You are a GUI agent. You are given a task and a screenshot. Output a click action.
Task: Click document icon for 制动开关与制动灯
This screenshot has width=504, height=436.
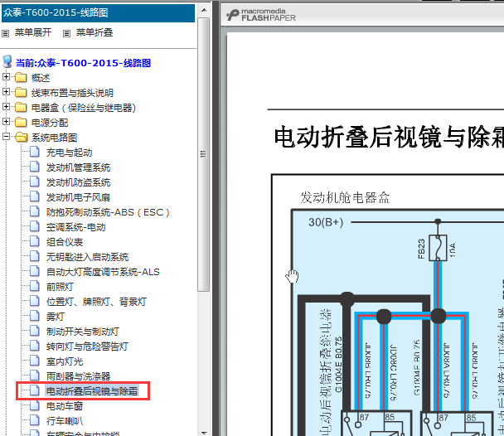pos(35,331)
